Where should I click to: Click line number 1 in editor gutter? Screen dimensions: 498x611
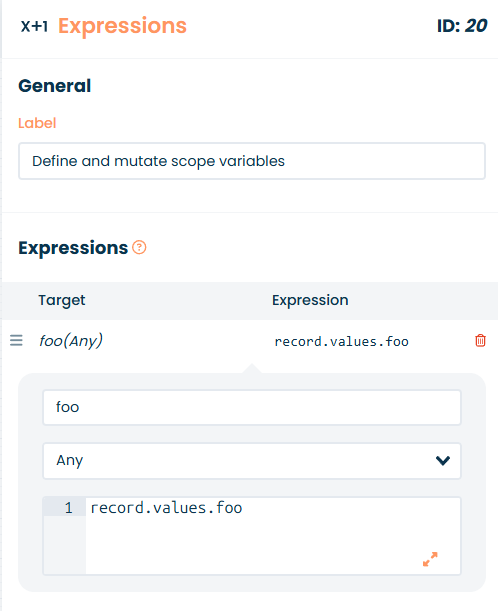[69, 507]
